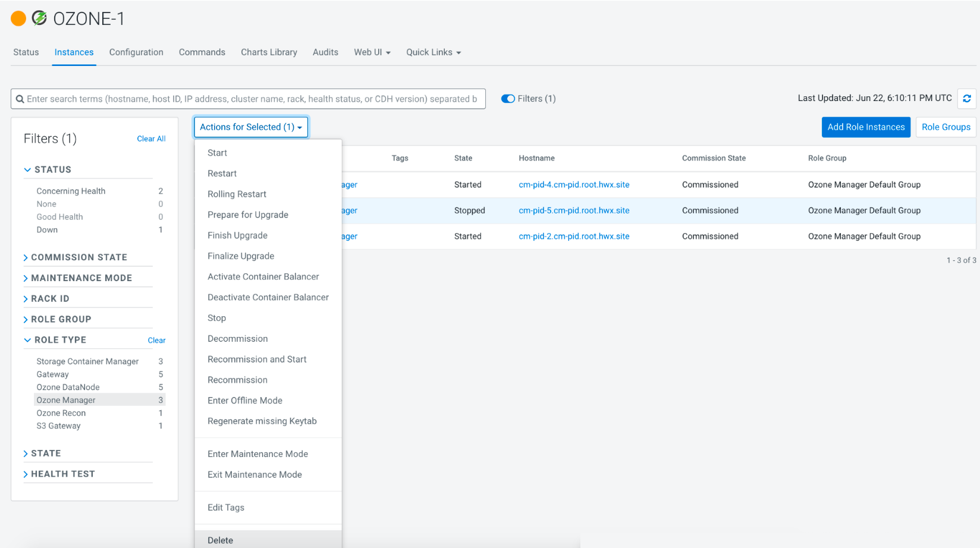
Task: Click the orange health status circle icon
Action: (x=18, y=18)
